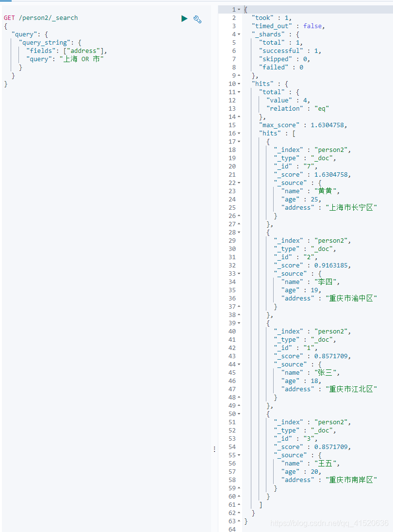
Task: Open the wrench request options menu
Action: pos(197,19)
